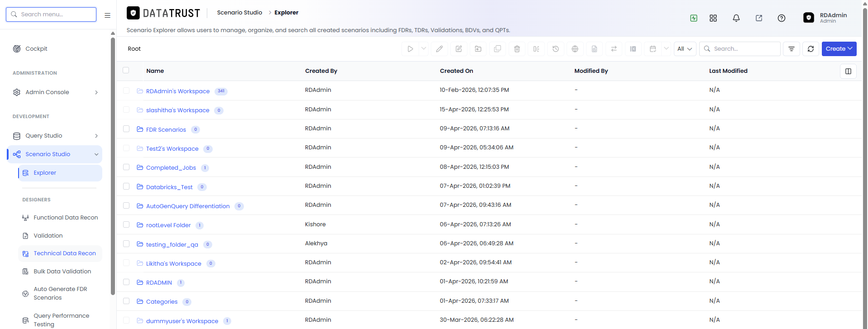Check the FDR Scenarios row checkbox

tap(126, 129)
